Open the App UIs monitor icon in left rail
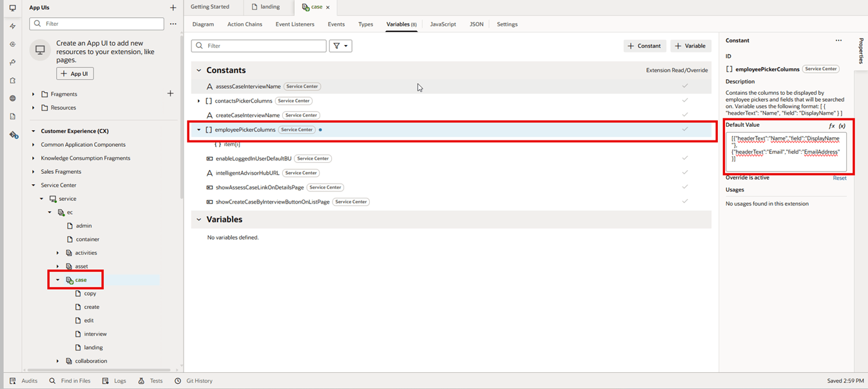868x389 pixels. pos(12,8)
